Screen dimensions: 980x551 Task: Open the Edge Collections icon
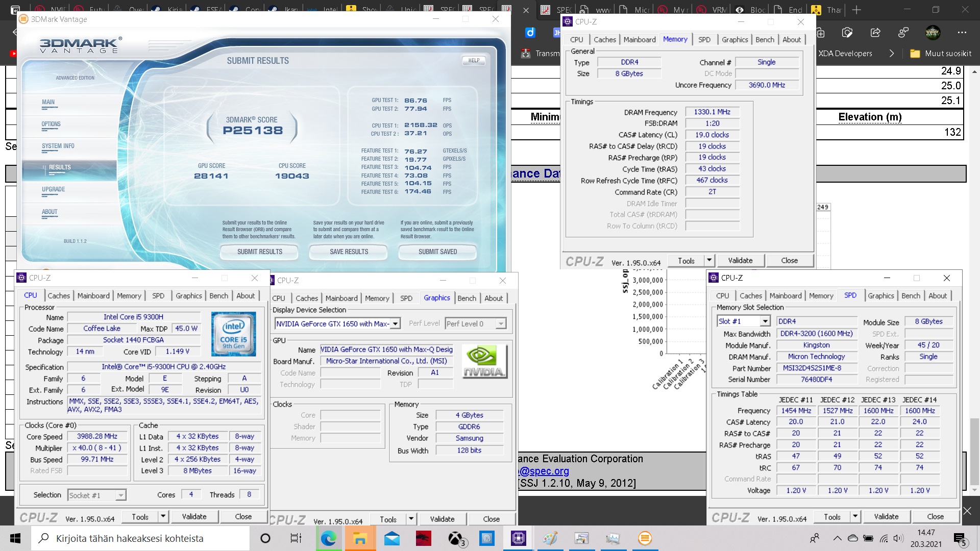(820, 33)
